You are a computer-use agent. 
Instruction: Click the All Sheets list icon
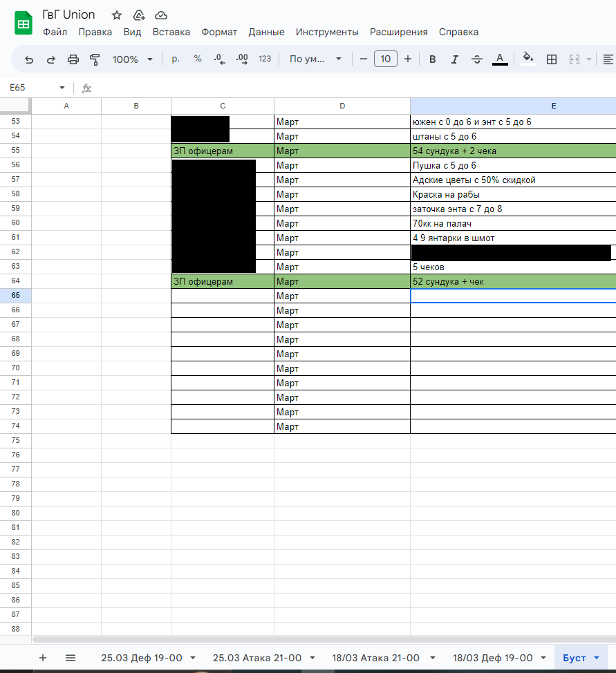[x=71, y=658]
